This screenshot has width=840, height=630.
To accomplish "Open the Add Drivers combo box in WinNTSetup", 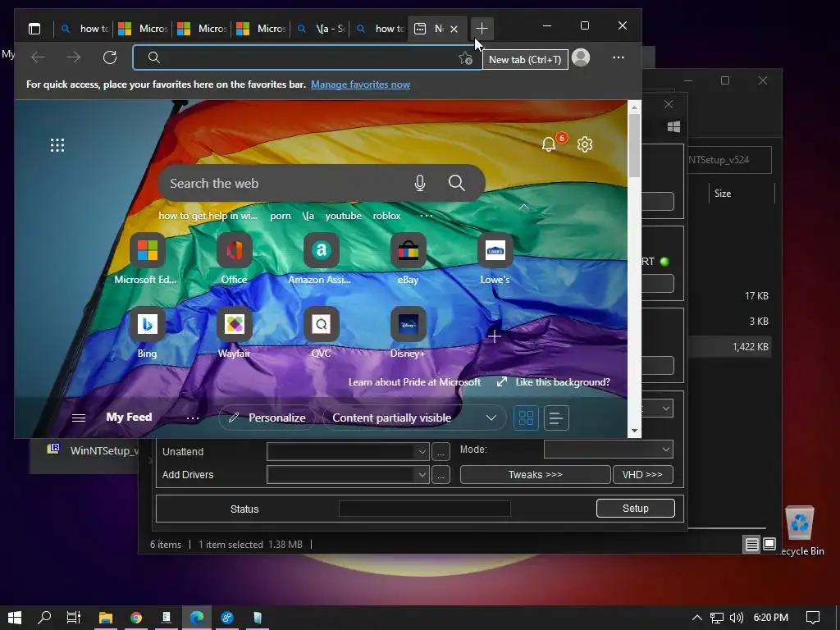I will [348, 475].
